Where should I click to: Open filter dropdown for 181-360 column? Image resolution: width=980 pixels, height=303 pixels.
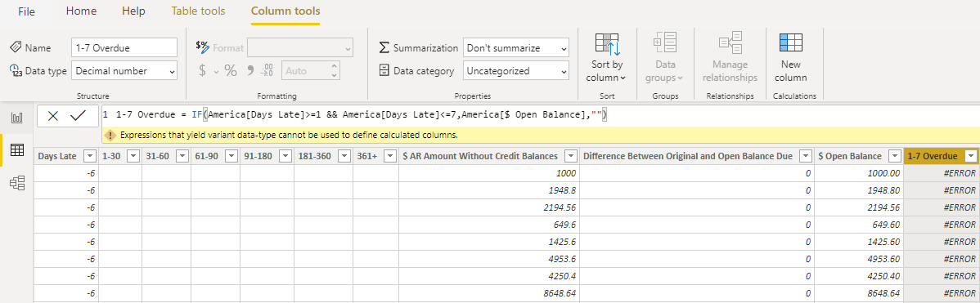click(x=343, y=156)
